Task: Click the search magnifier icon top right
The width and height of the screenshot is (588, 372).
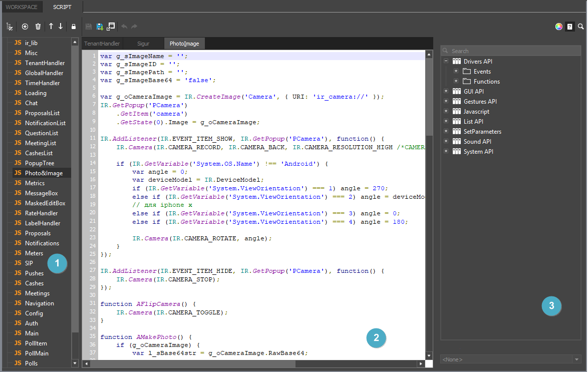Action: [581, 26]
